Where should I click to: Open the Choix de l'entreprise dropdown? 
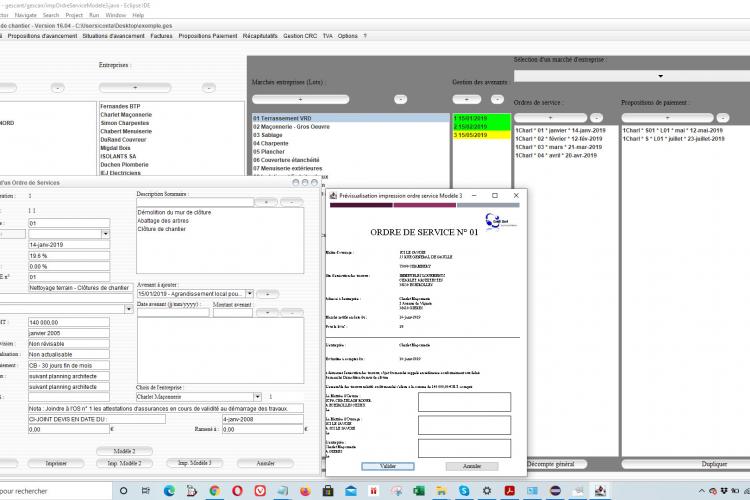[257, 397]
